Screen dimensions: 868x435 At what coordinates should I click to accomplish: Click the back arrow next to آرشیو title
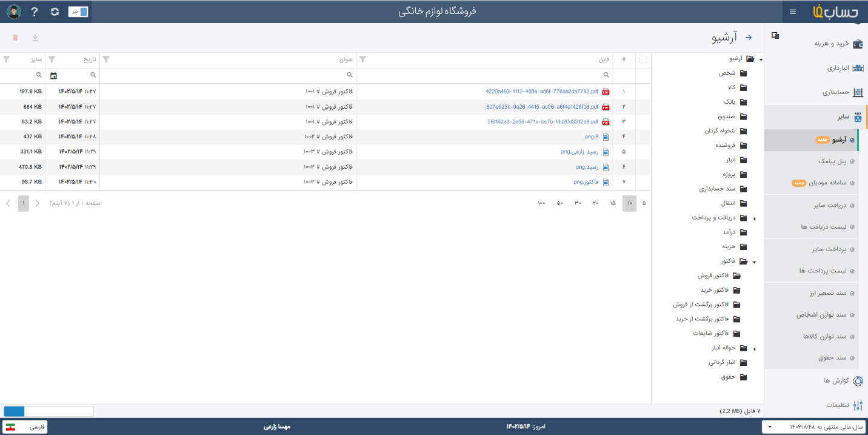749,38
